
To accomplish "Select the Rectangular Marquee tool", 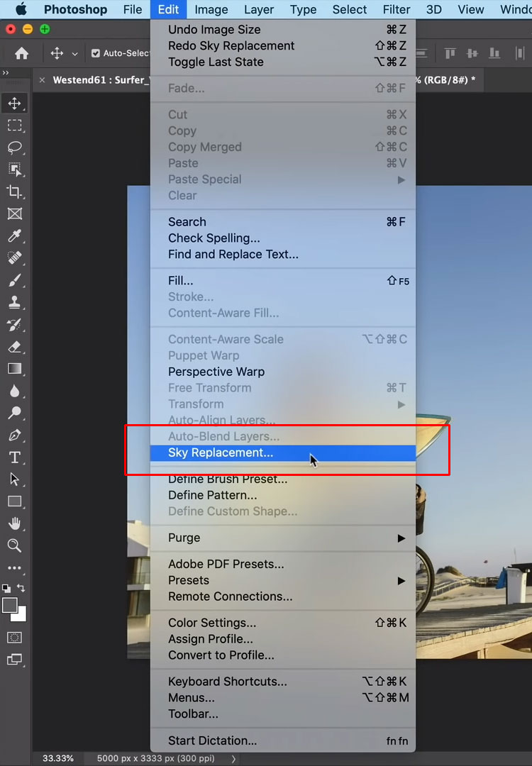I will [14, 126].
